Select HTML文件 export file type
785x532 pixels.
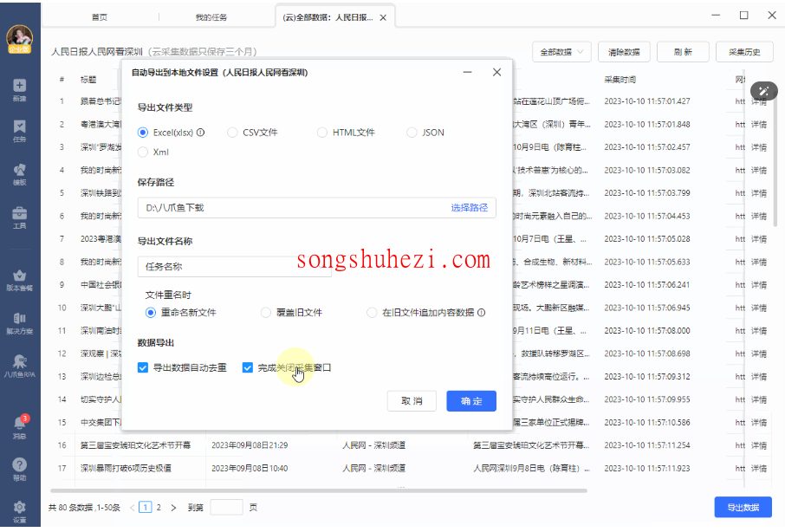(x=322, y=133)
